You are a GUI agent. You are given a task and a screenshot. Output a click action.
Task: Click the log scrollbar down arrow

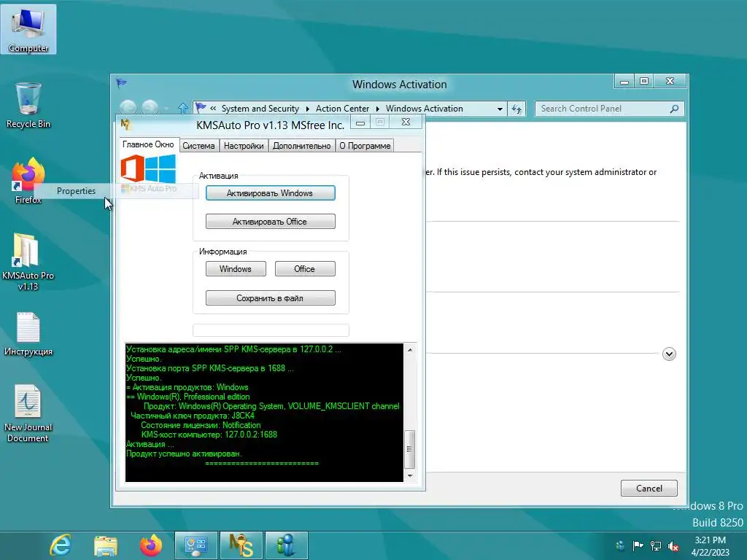pyautogui.click(x=410, y=475)
